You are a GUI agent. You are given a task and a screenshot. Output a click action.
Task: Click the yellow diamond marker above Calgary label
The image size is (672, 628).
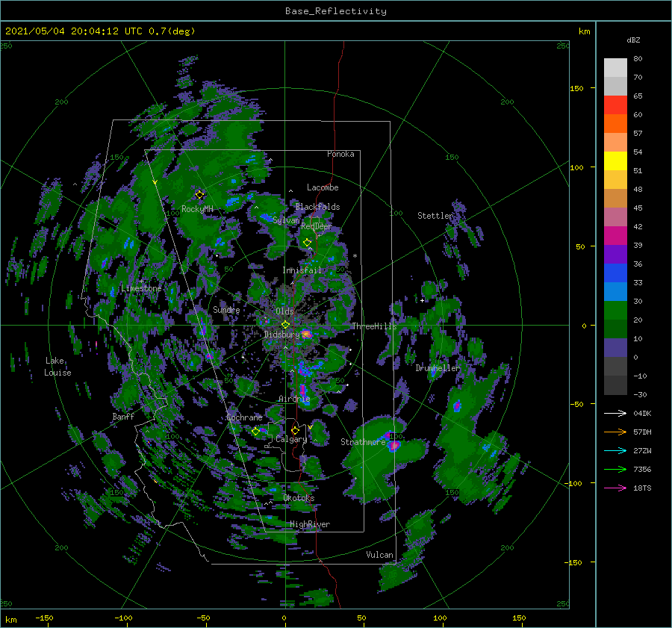(x=295, y=430)
